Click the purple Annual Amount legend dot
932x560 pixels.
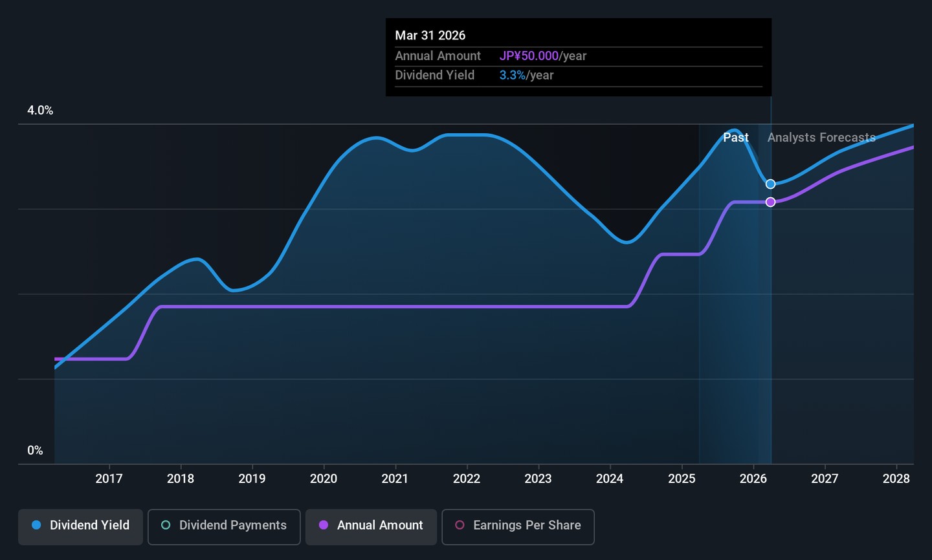324,525
